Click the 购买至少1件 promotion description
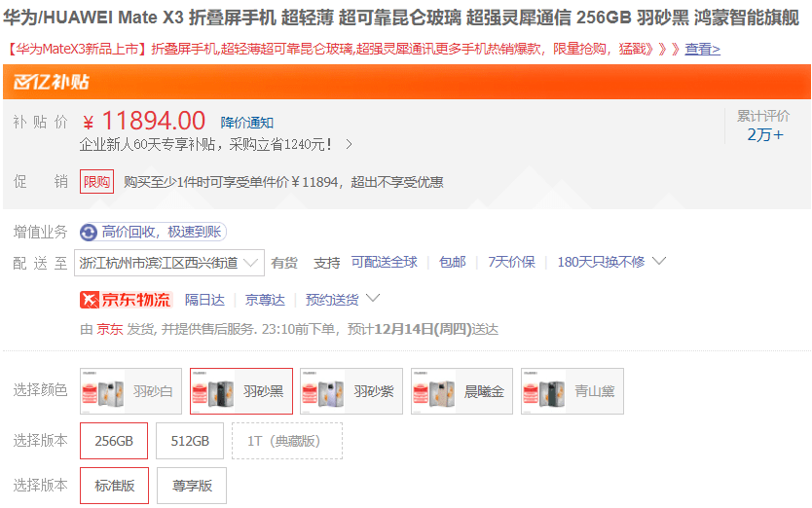The height and width of the screenshot is (508, 812). click(283, 182)
